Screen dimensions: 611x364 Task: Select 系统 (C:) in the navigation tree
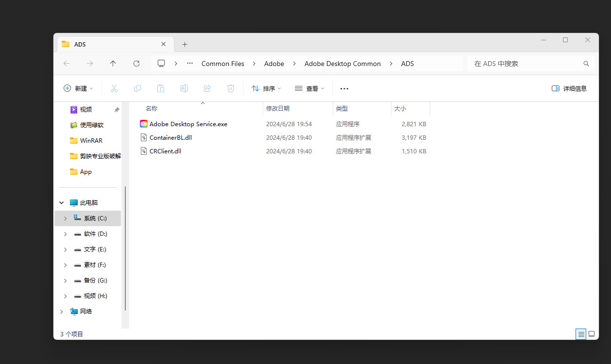[x=88, y=218]
